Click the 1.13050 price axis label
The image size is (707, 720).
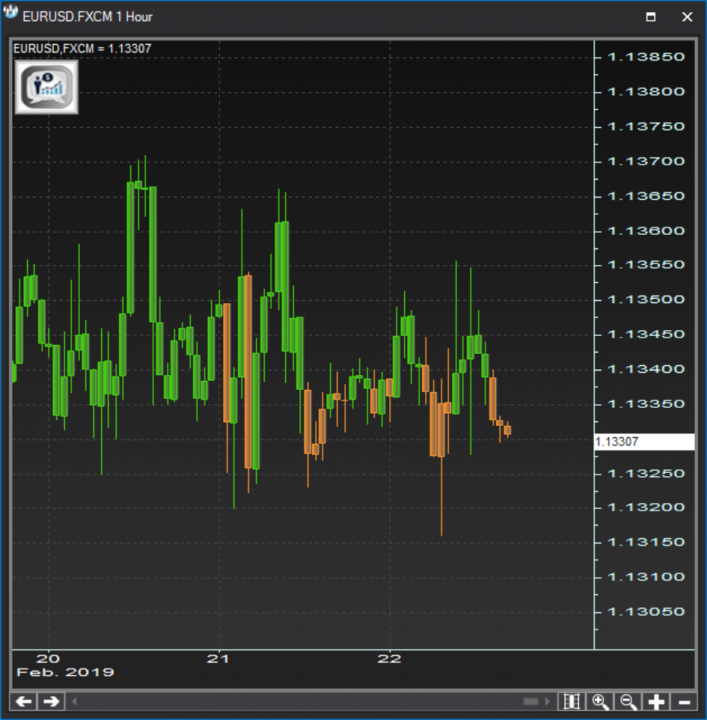(646, 612)
